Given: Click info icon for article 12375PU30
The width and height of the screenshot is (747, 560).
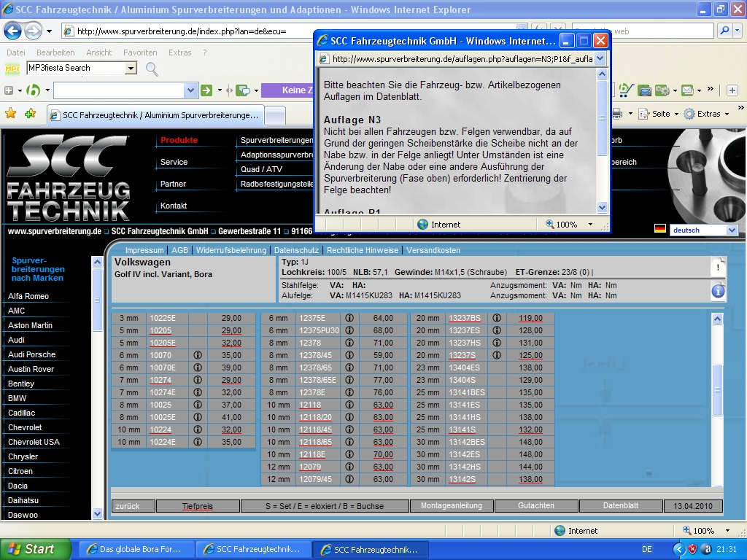Looking at the screenshot, I should 349,330.
